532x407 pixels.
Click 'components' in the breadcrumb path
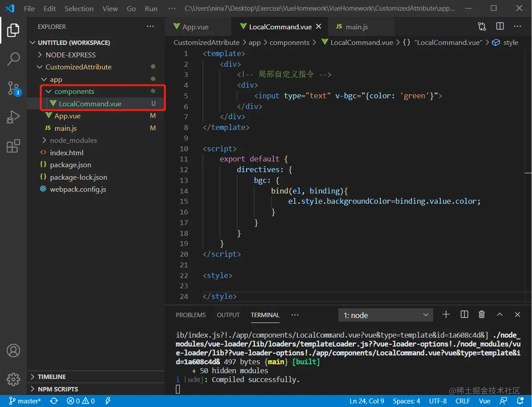(289, 43)
